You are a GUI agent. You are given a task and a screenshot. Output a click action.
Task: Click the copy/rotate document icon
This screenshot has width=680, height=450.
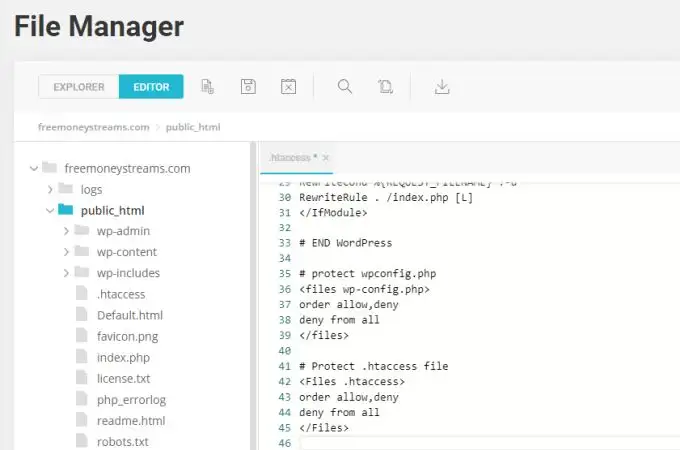(385, 87)
